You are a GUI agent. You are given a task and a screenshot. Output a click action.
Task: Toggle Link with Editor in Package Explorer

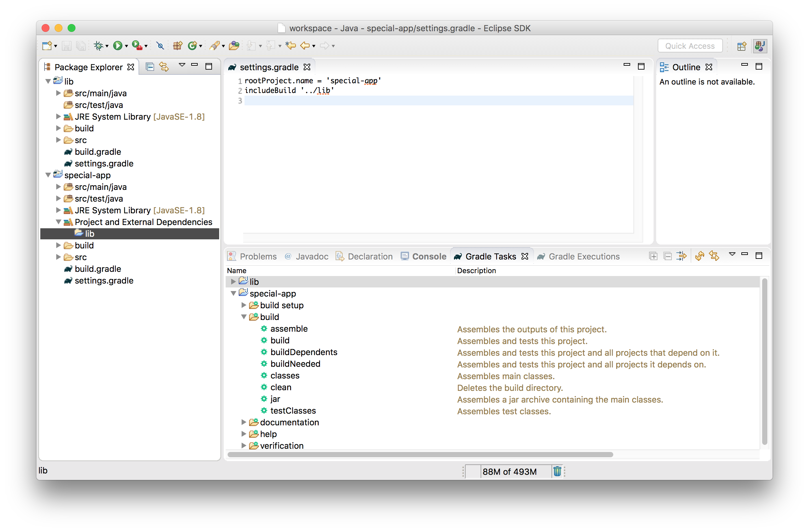tap(164, 67)
